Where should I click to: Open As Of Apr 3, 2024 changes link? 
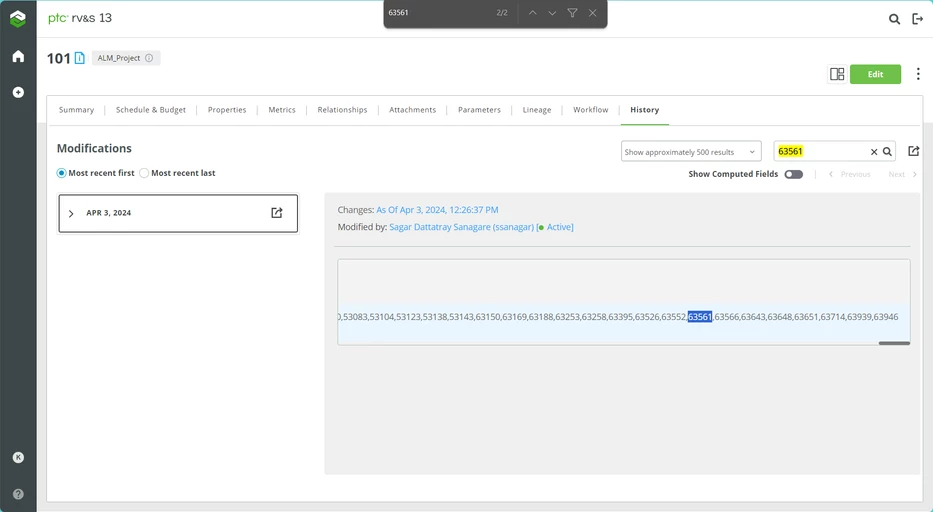437,210
